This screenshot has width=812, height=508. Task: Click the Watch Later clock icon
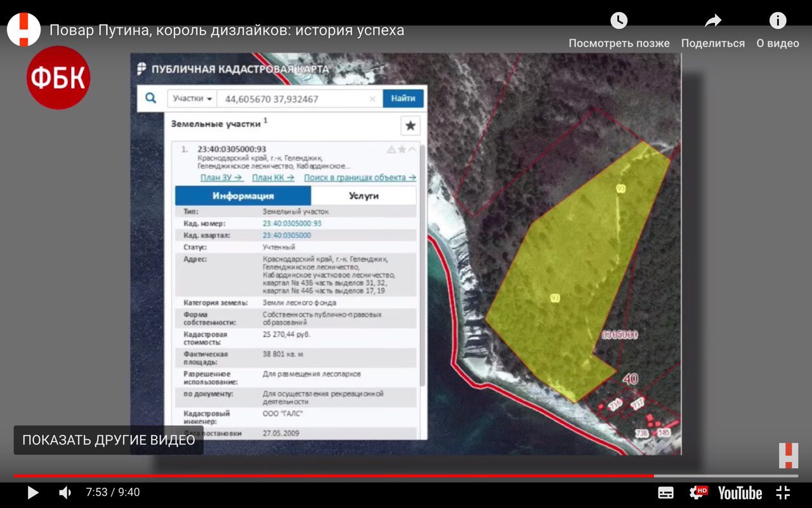pyautogui.click(x=619, y=20)
